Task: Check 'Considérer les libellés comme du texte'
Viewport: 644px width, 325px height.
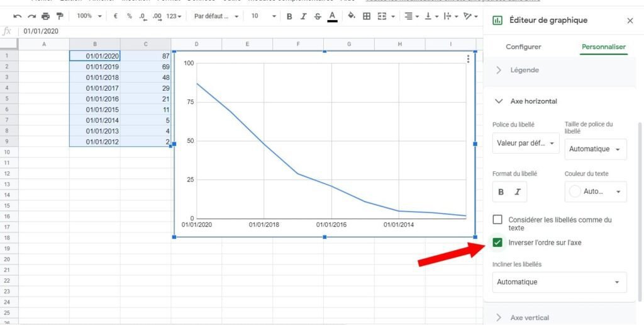Action: 497,219
